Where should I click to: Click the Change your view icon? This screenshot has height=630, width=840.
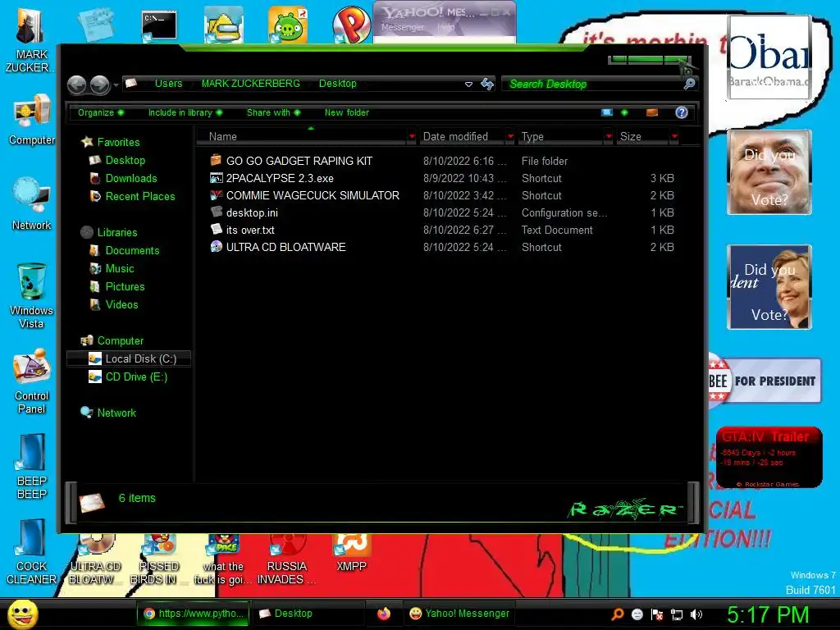607,112
